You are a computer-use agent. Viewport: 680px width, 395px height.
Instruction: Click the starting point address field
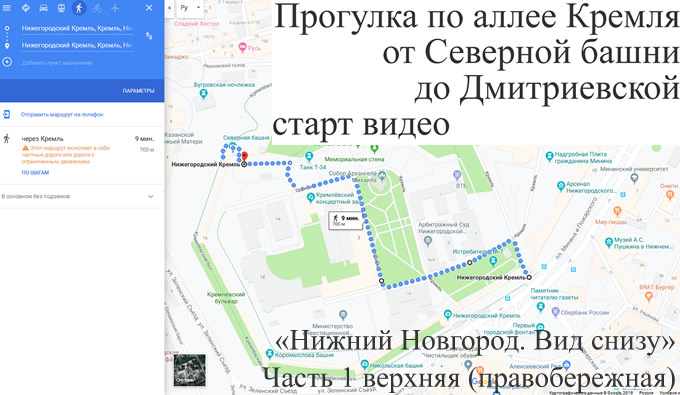pyautogui.click(x=77, y=28)
